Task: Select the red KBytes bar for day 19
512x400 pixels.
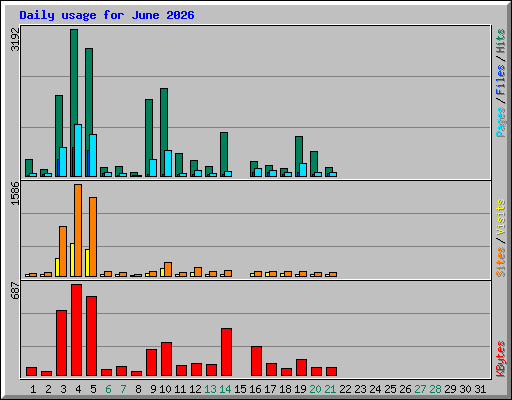Action: point(301,368)
